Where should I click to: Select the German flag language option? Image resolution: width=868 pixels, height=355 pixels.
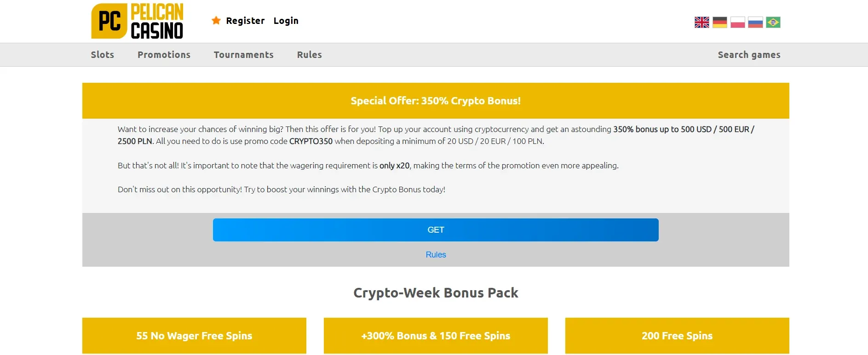719,22
